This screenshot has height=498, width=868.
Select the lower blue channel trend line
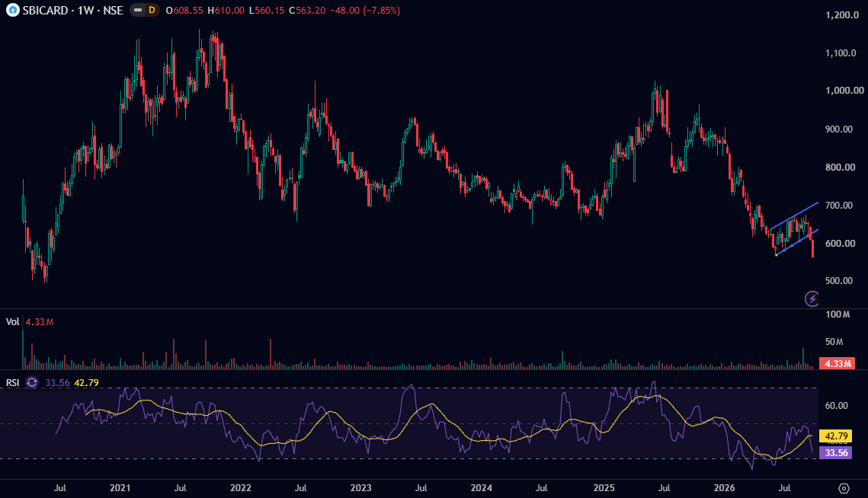pyautogui.click(x=797, y=242)
